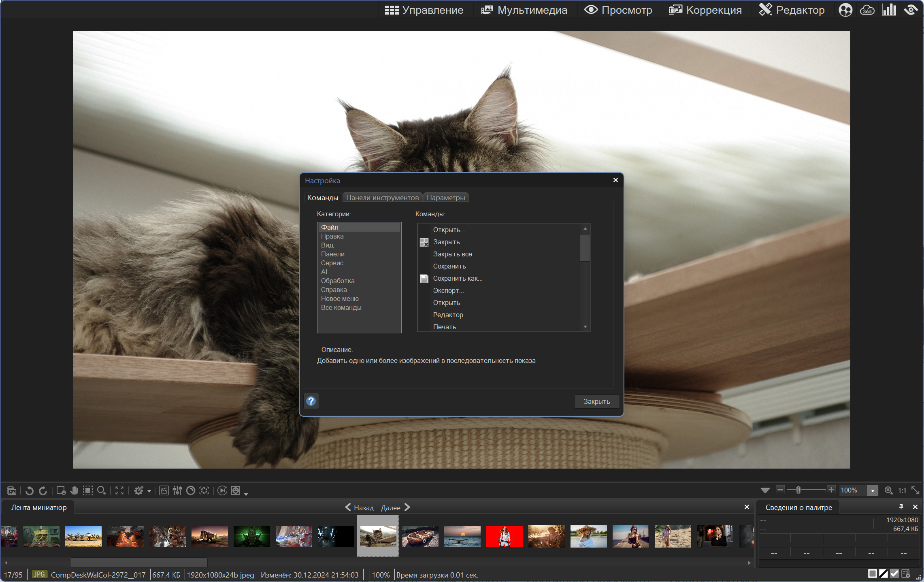The height and width of the screenshot is (582, 924).
Task: Click the zoom slider handle
Action: tap(798, 490)
